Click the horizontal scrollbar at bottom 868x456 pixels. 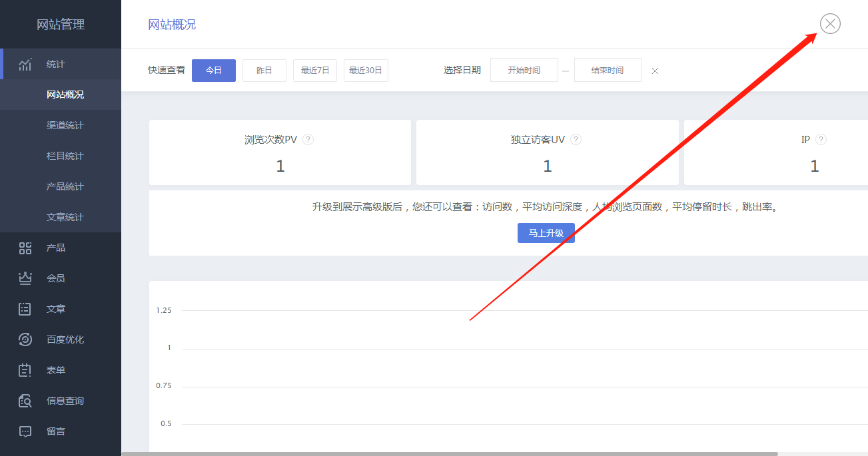[x=450, y=454]
